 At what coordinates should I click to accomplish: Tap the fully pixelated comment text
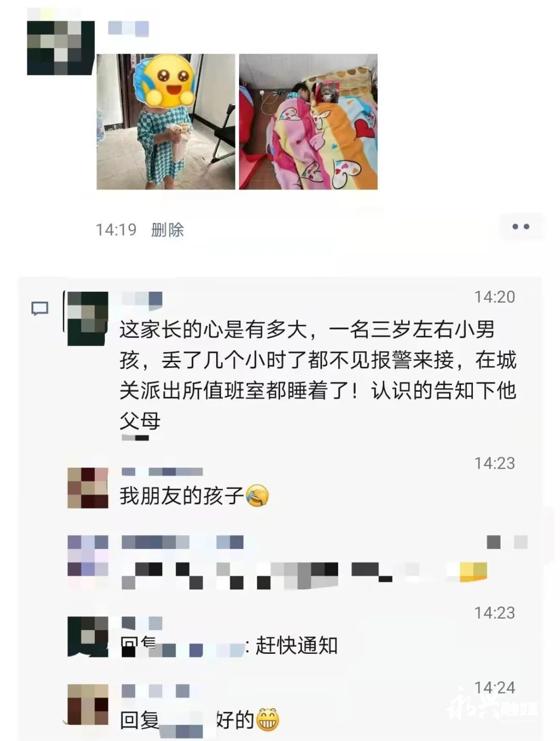305,575
